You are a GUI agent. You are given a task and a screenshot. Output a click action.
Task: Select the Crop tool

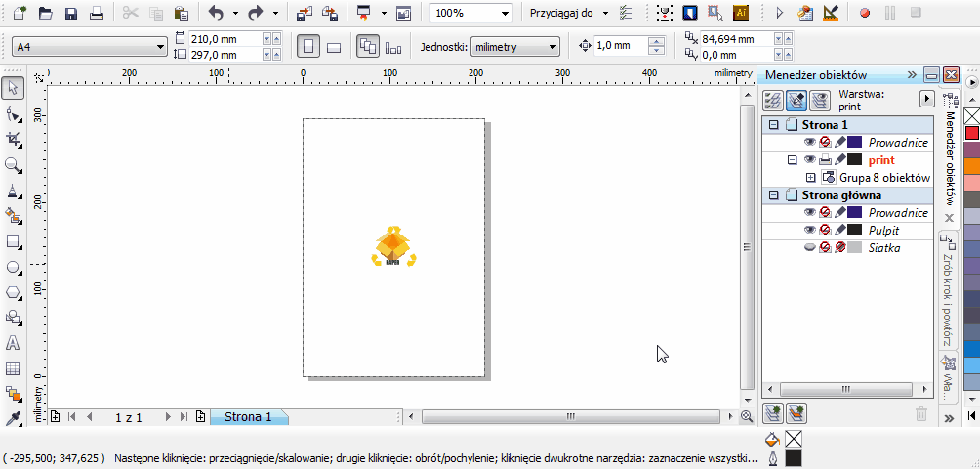click(13, 140)
